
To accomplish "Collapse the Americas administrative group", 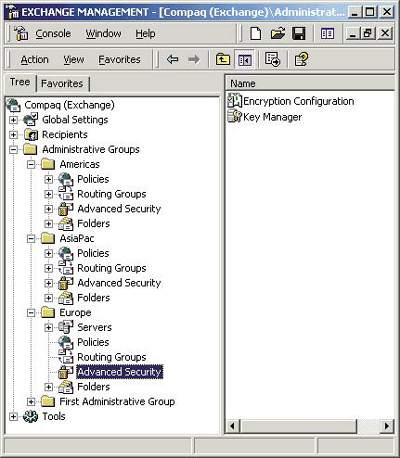I will [x=31, y=164].
